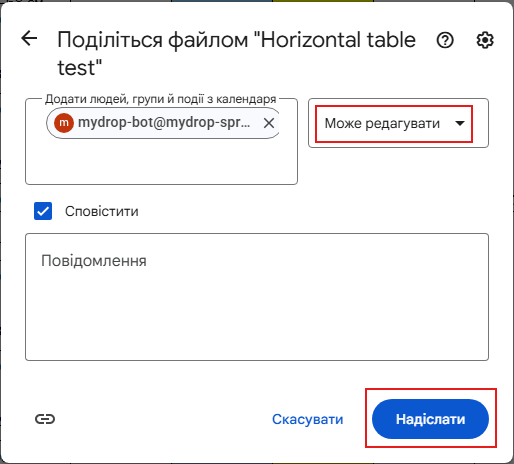Open the Може редагувати permission dropdown
The height and width of the screenshot is (464, 514).
pyautogui.click(x=398, y=123)
